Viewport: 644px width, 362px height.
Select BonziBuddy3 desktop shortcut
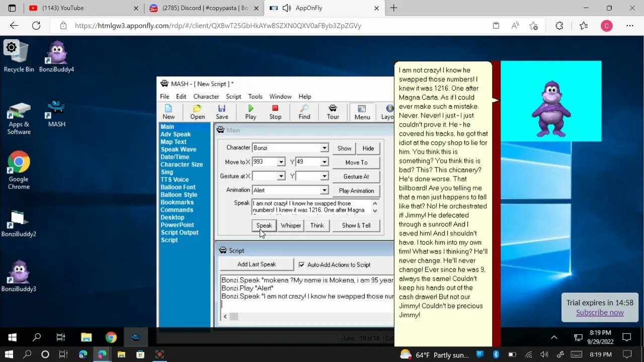pyautogui.click(x=19, y=276)
